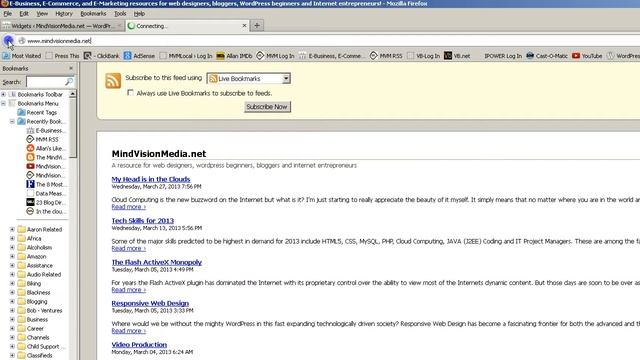The width and height of the screenshot is (640, 360).
Task: Open the Bookmarks menu
Action: coord(93,13)
